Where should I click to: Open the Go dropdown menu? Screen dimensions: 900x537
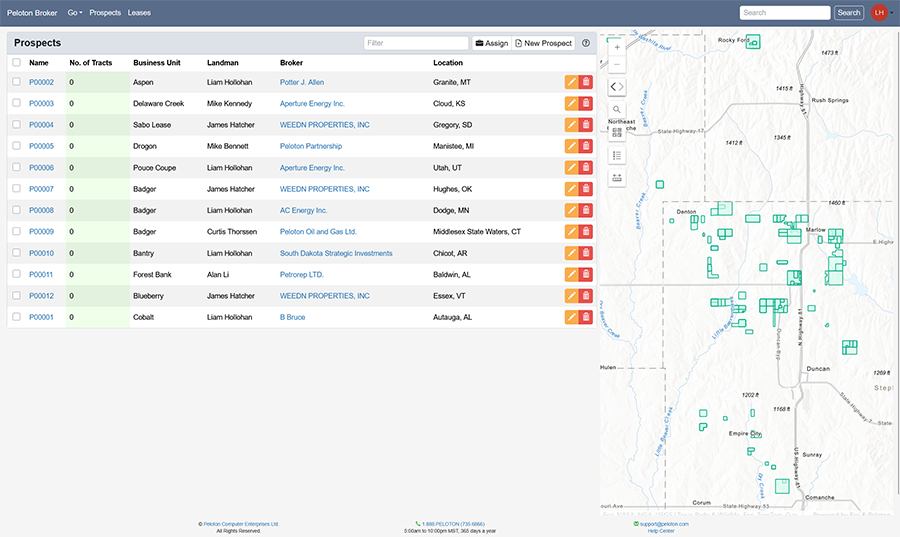(x=75, y=13)
